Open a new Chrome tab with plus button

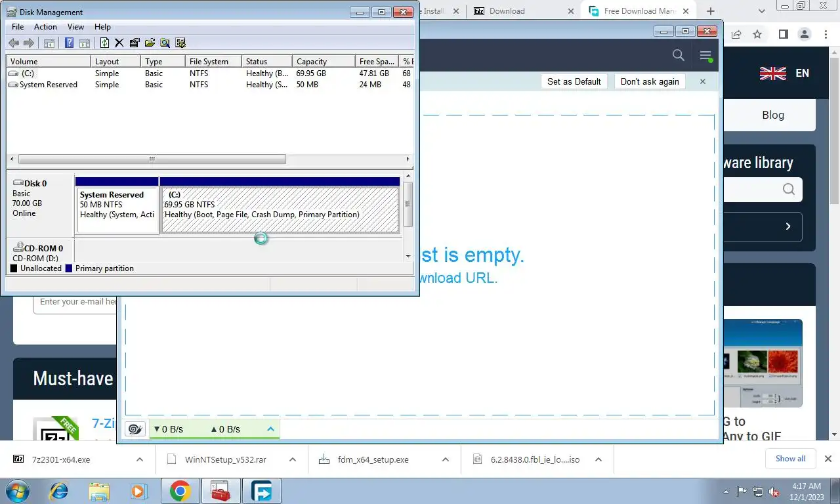(x=711, y=11)
